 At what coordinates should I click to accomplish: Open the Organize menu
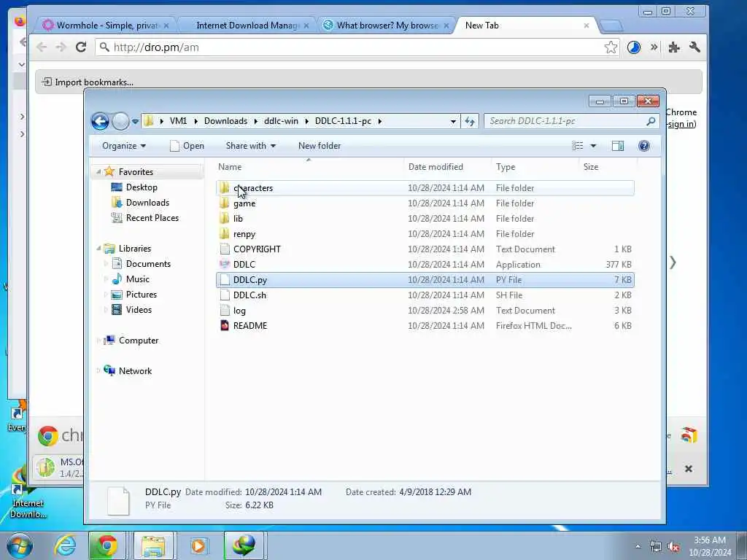click(124, 146)
